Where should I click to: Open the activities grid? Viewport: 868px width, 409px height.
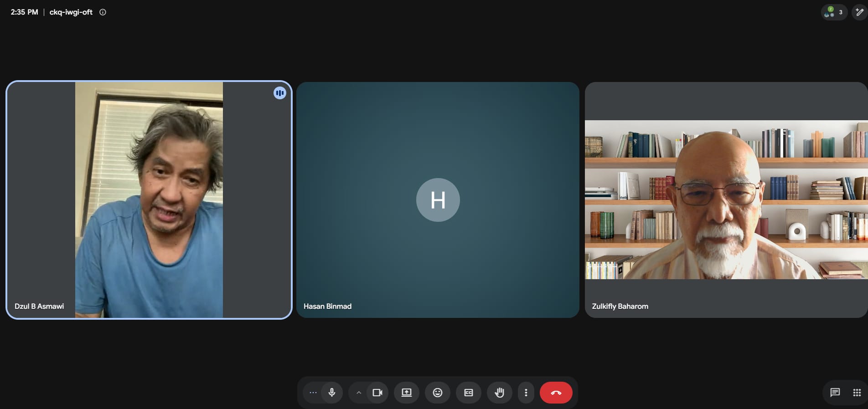(x=857, y=393)
